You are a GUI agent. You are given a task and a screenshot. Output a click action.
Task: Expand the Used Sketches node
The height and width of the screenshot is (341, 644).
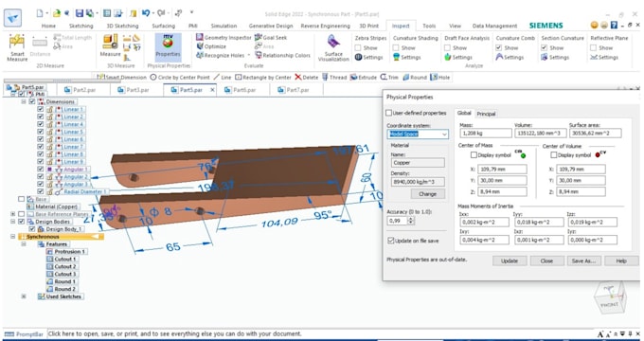point(24,296)
